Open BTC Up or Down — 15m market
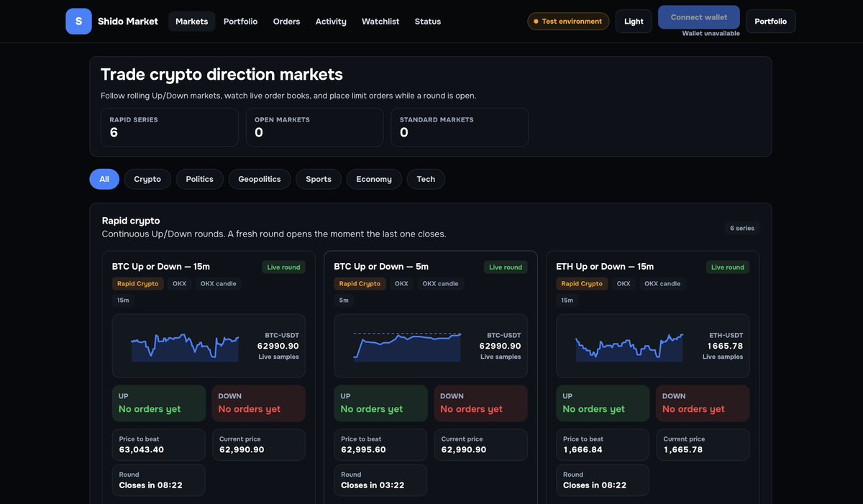The height and width of the screenshot is (504, 863). (x=161, y=267)
